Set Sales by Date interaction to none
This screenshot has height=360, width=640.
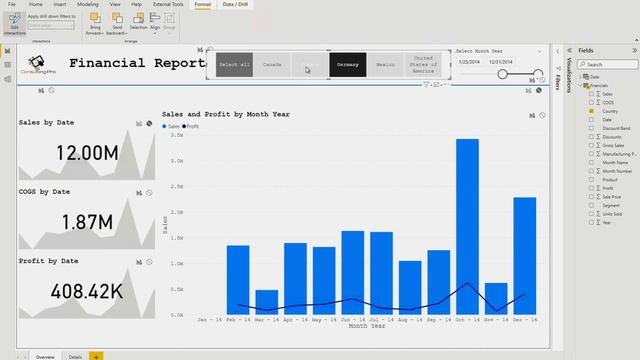click(x=149, y=123)
